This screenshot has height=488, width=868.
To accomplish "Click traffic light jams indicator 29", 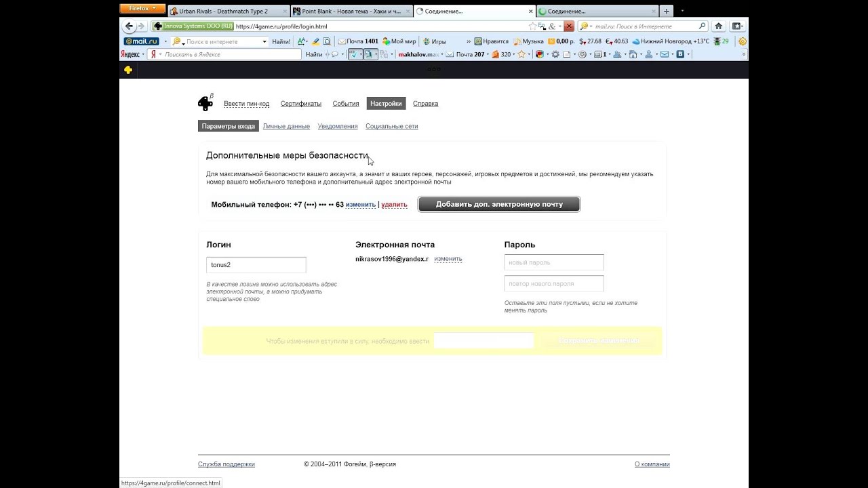I will click(x=720, y=41).
